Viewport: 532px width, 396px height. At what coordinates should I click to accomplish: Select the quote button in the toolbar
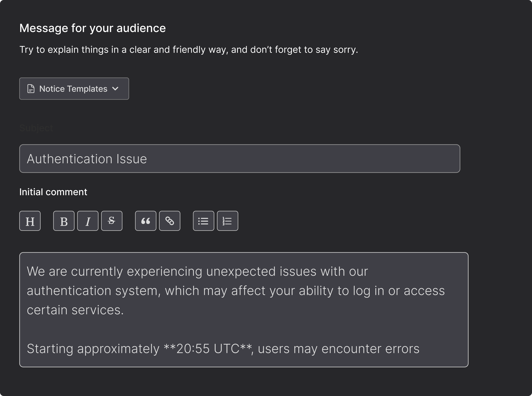coord(146,221)
